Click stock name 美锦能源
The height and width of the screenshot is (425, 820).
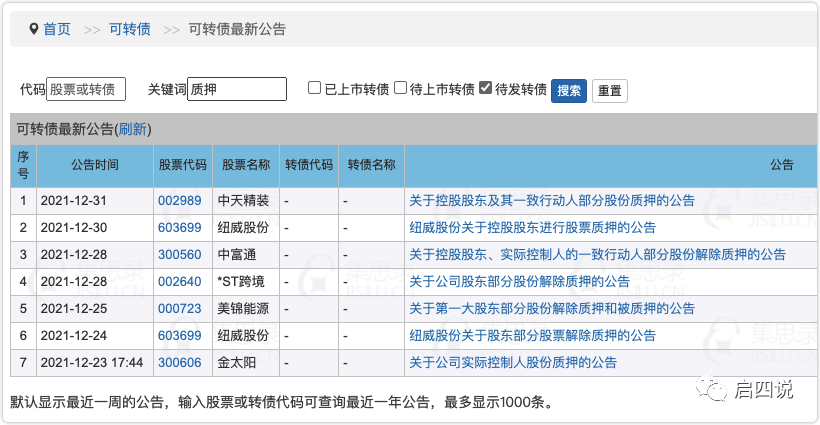coord(243,309)
